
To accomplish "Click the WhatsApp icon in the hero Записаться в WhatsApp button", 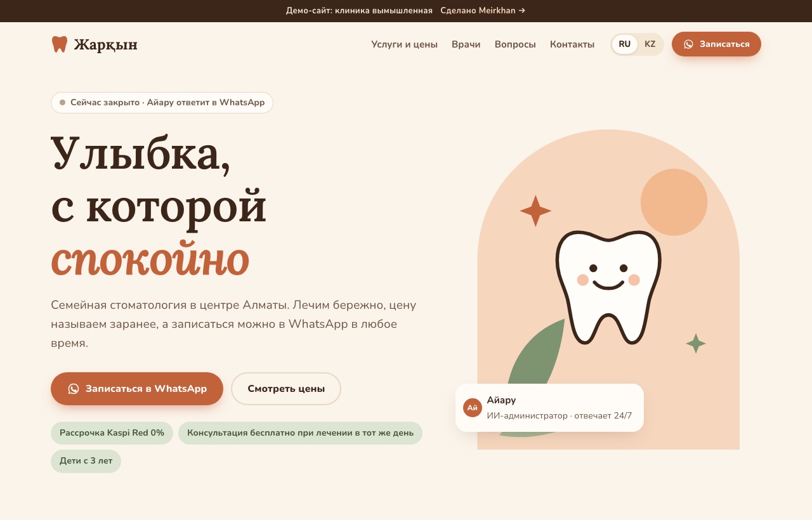I will [x=74, y=389].
